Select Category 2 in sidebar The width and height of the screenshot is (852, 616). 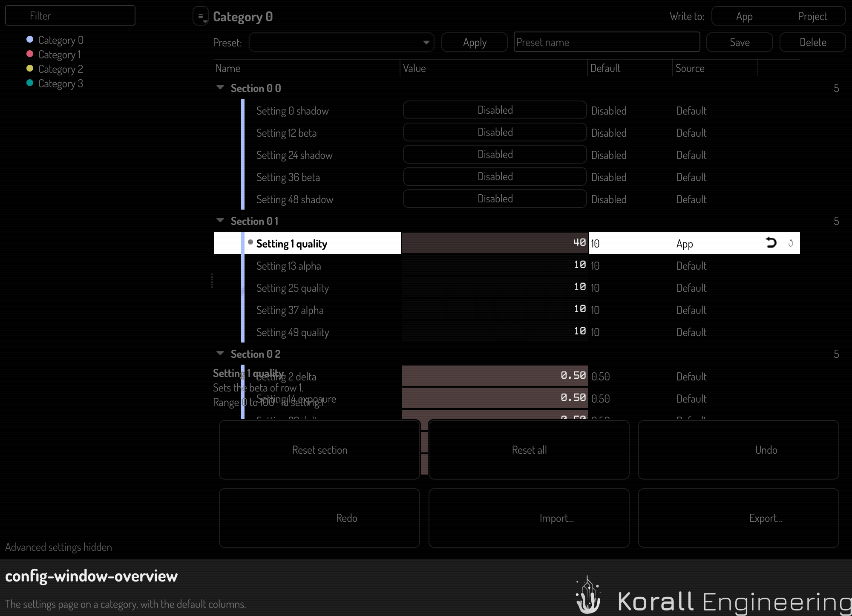pyautogui.click(x=60, y=69)
